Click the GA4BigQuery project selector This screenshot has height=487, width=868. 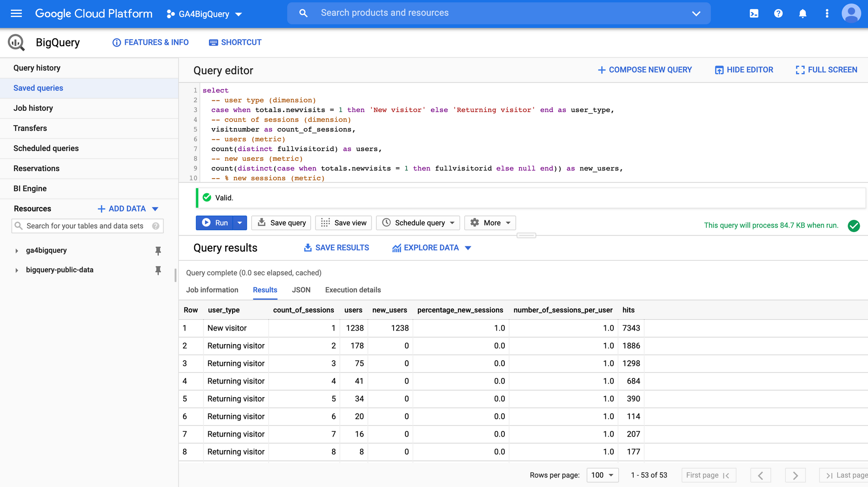pyautogui.click(x=204, y=14)
